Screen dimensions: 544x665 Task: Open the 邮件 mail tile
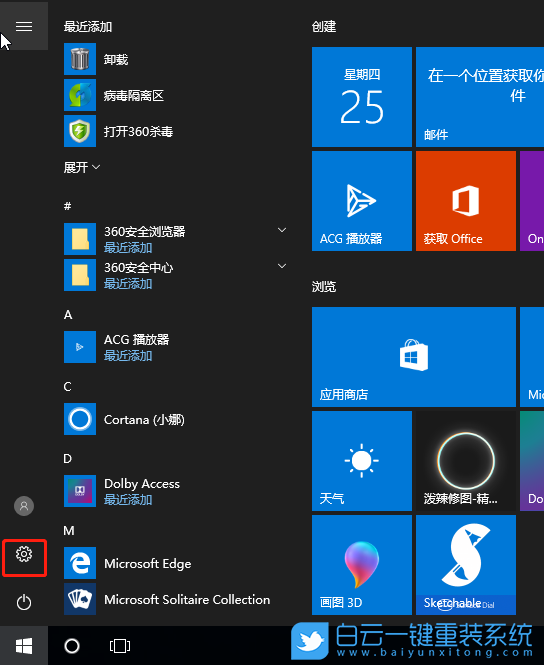480,97
